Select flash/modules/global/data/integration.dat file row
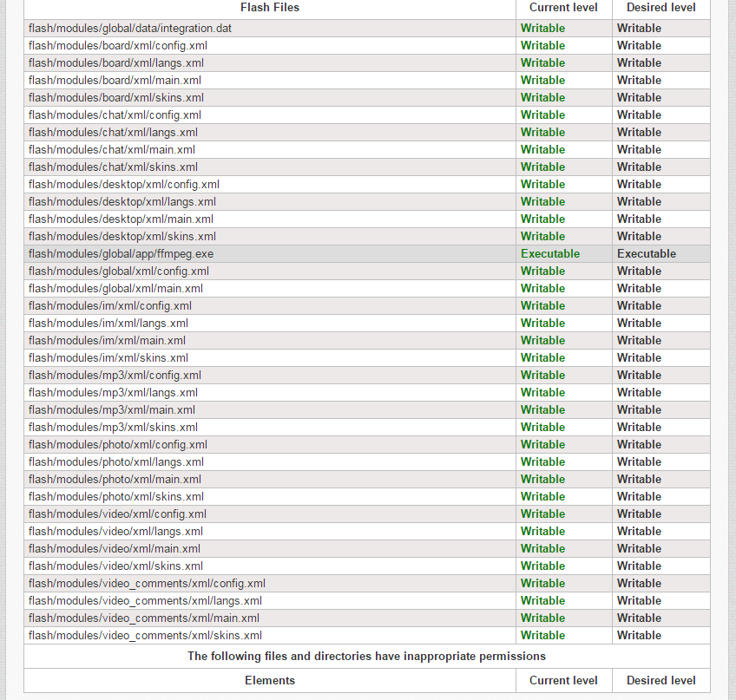The image size is (736, 700). point(130,29)
